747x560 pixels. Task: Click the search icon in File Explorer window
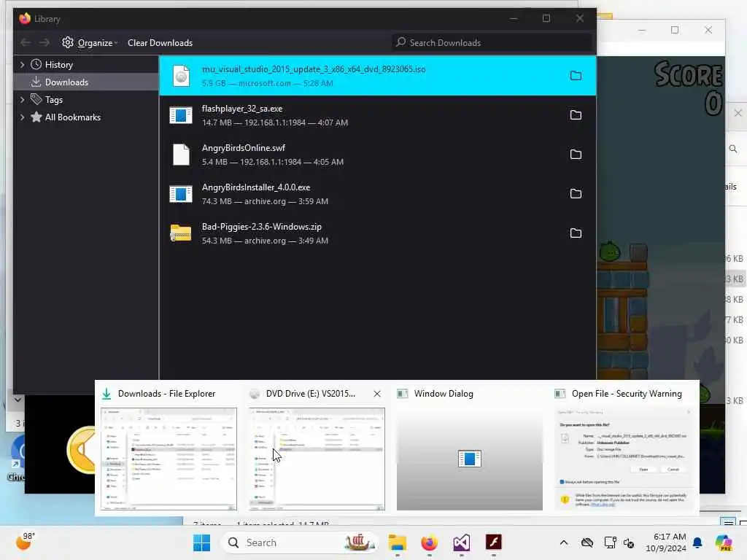tap(733, 149)
